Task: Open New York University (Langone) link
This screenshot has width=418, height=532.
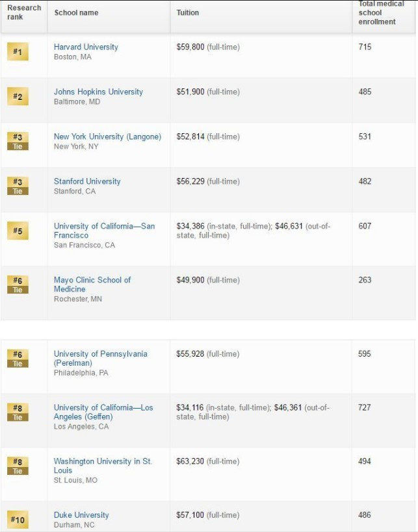Action: click(107, 136)
